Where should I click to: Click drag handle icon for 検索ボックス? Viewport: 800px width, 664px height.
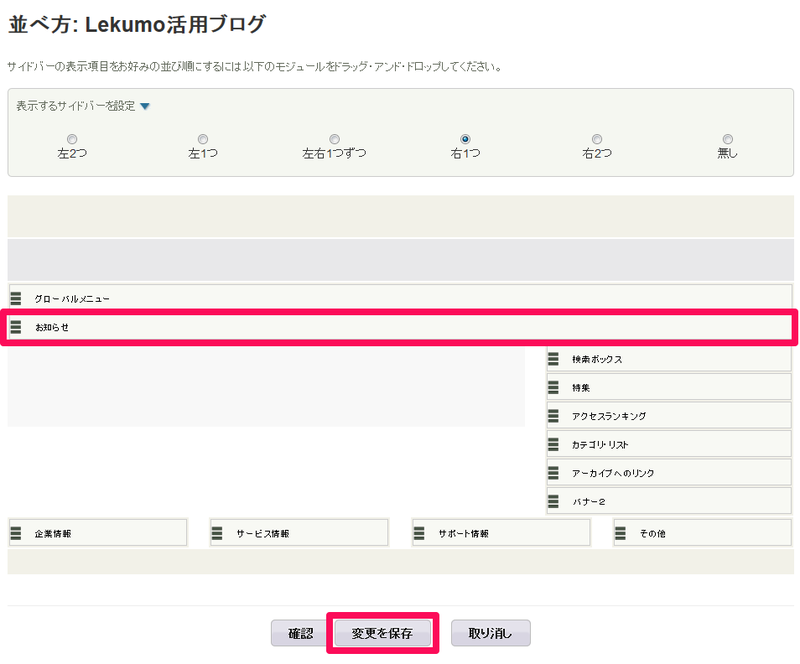point(553,359)
